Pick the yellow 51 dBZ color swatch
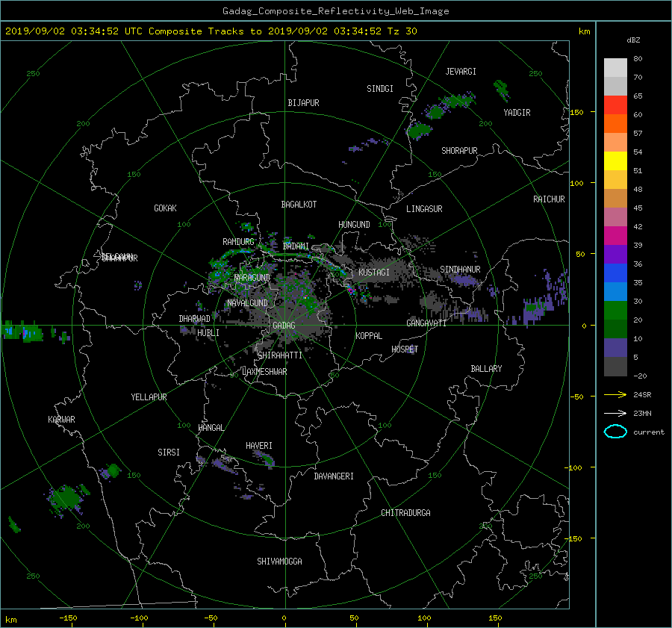672x628 pixels. [615, 161]
